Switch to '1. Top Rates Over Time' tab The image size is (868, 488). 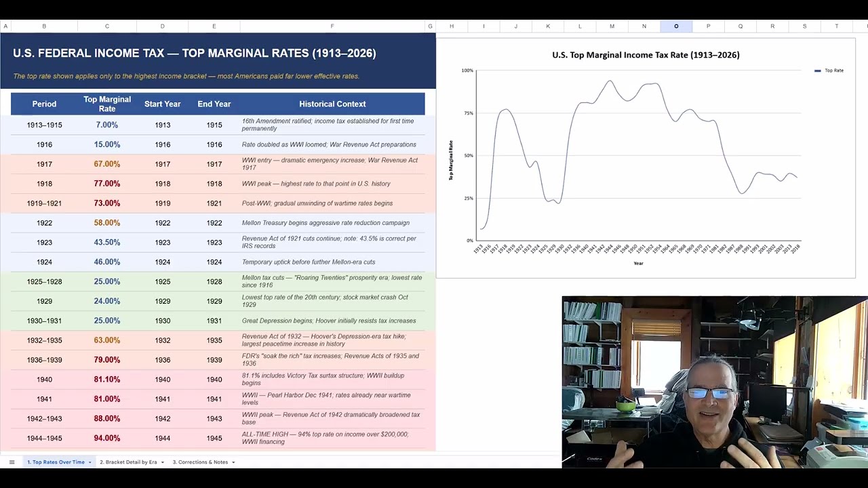click(56, 462)
